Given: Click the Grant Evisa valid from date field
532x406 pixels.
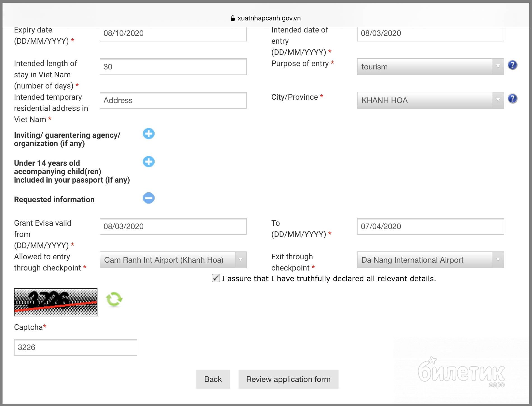Looking at the screenshot, I should [173, 226].
